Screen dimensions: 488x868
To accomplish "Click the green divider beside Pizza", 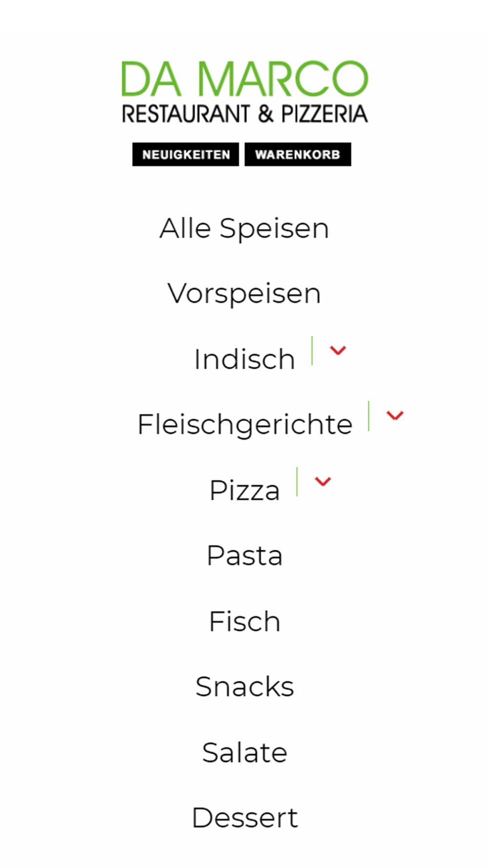I will pyautogui.click(x=297, y=481).
